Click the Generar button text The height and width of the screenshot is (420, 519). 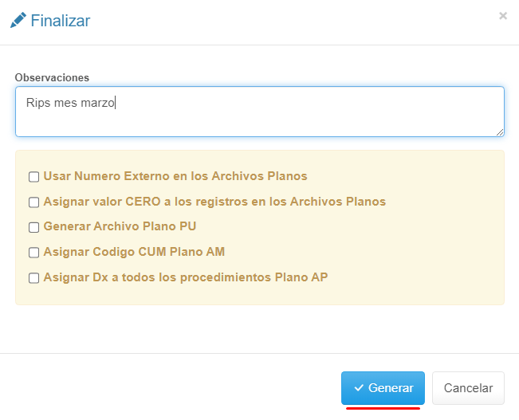click(x=391, y=388)
